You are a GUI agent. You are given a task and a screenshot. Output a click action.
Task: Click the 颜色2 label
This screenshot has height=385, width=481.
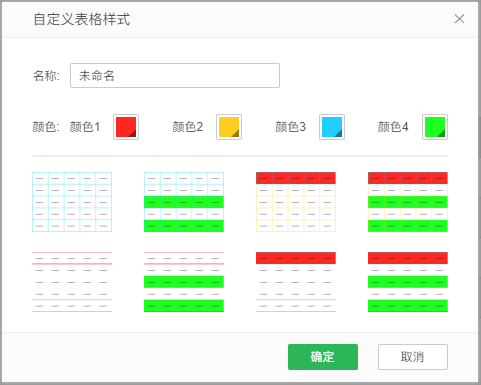[x=188, y=127]
